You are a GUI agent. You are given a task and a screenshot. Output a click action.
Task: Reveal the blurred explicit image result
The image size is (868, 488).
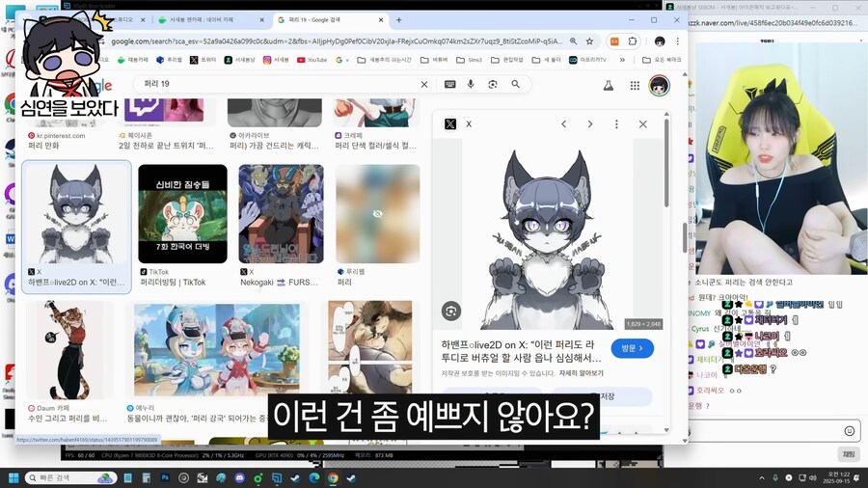click(377, 213)
